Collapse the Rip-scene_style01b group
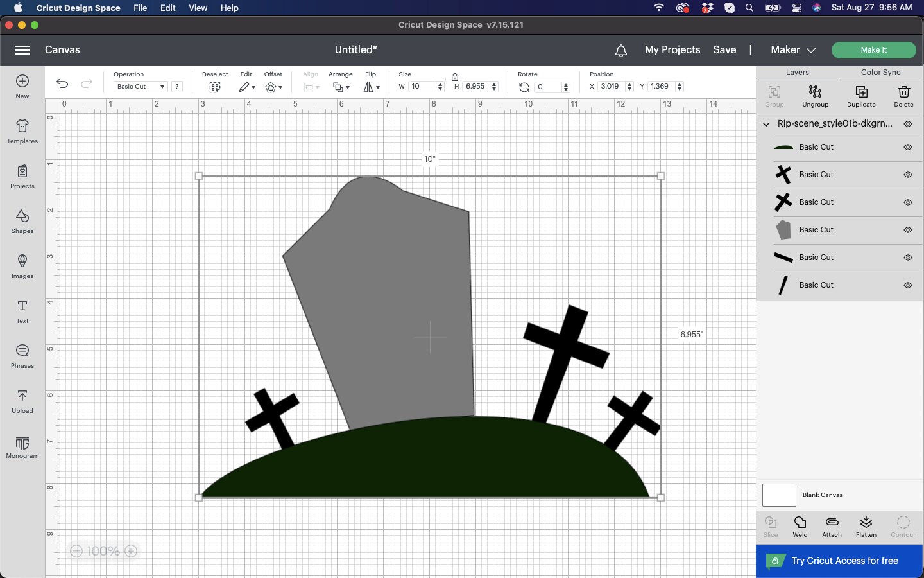 (766, 124)
